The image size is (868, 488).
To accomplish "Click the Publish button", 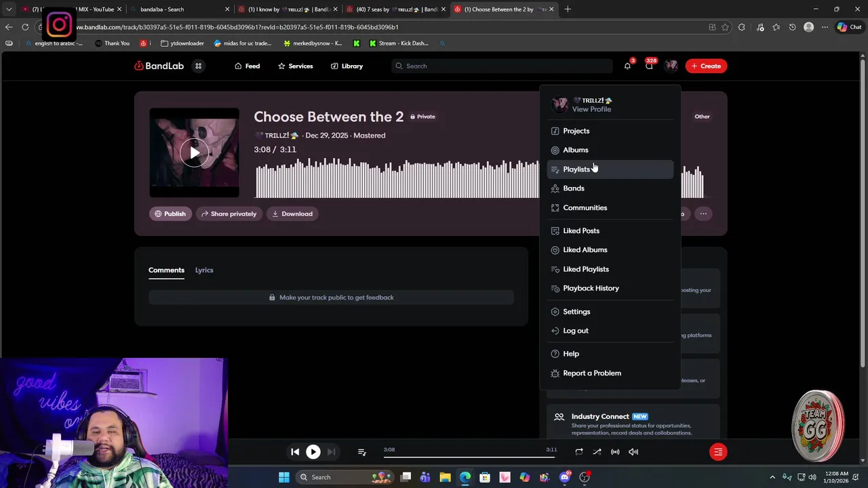I will (170, 213).
